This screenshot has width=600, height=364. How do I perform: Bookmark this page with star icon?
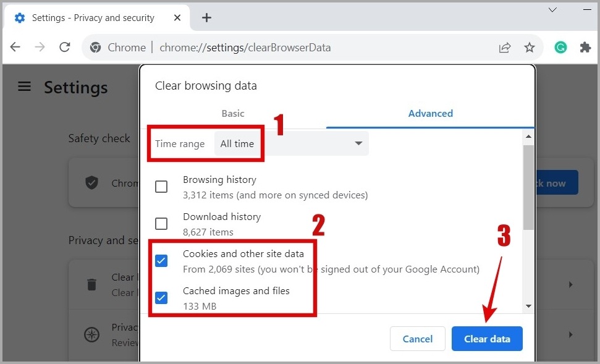pyautogui.click(x=530, y=48)
